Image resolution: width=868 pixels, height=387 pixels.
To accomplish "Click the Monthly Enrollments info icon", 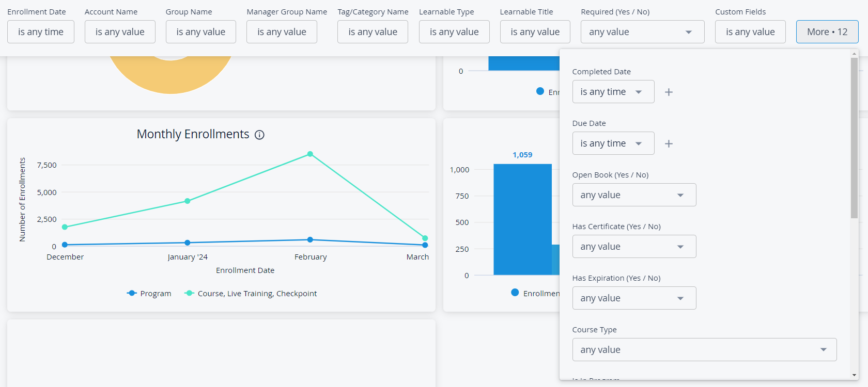I will [260, 135].
